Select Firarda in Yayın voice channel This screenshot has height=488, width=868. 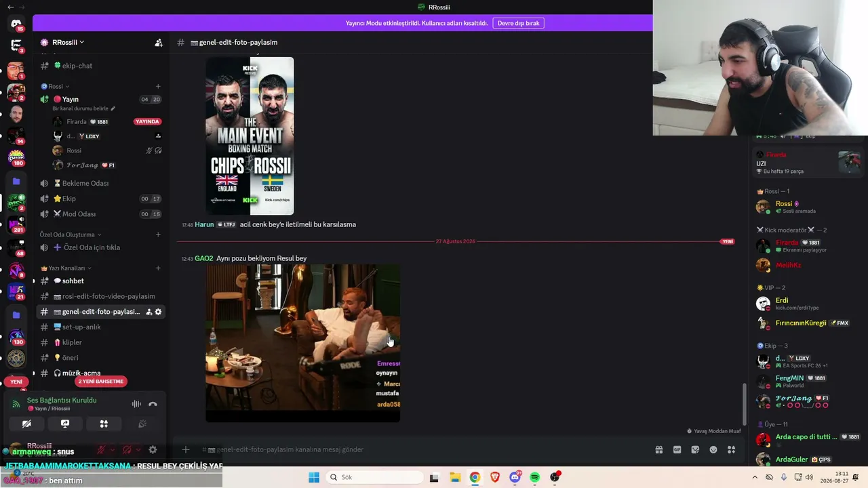(107, 122)
